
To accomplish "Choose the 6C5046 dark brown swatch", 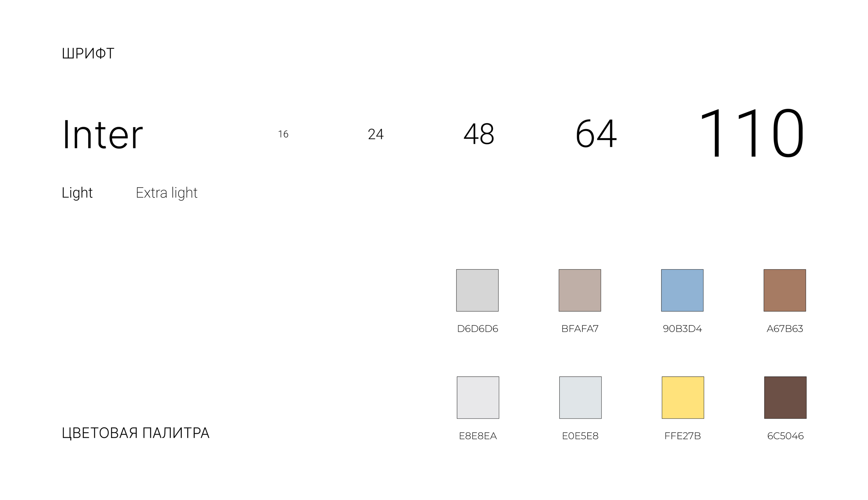I will pos(785,397).
